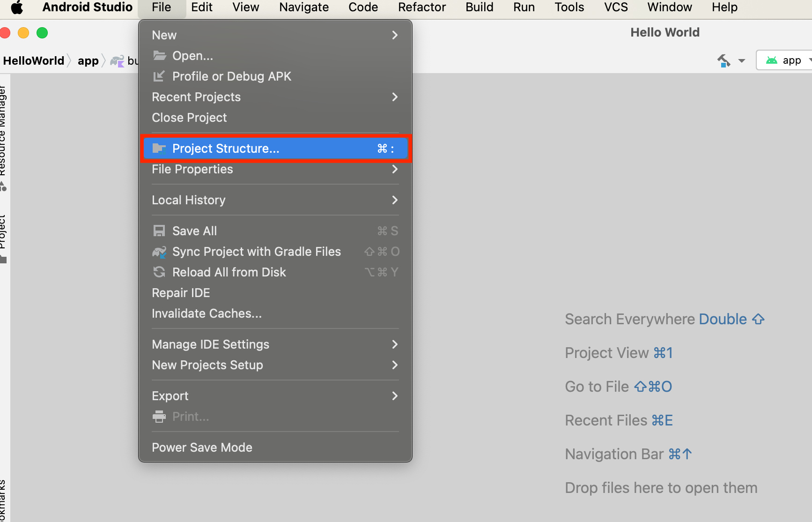Toggle Power Save Mode

tap(202, 447)
